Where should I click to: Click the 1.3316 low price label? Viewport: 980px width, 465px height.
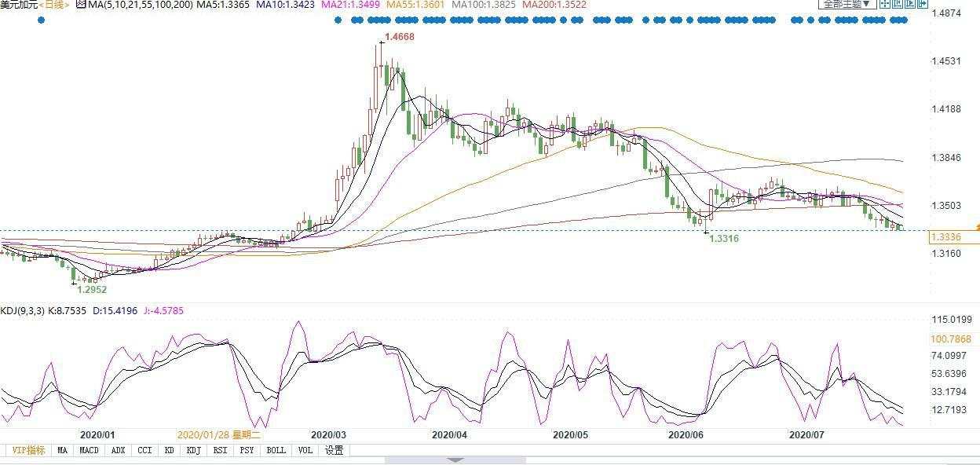tap(724, 238)
